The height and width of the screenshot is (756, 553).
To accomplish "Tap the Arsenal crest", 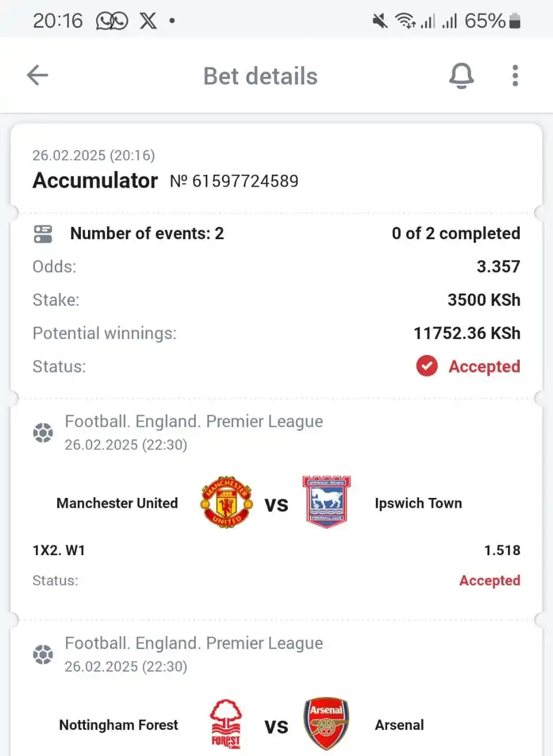I will click(x=327, y=724).
